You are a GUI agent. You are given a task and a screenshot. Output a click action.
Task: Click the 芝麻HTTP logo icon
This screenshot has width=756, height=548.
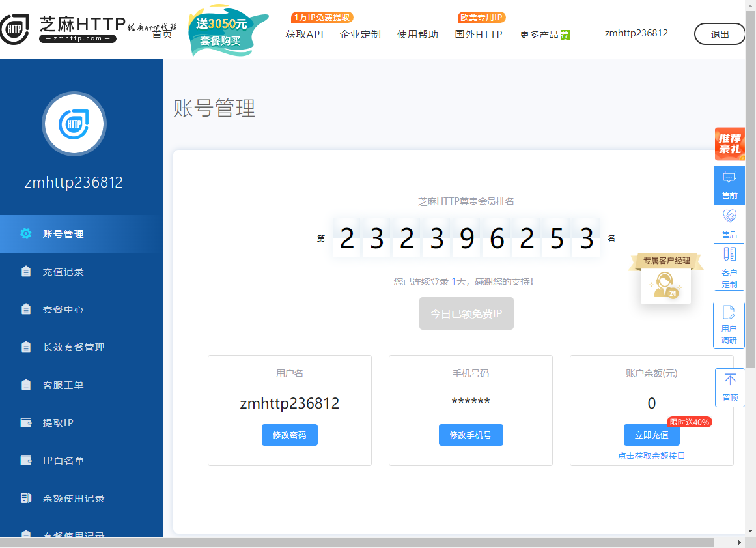[14, 29]
